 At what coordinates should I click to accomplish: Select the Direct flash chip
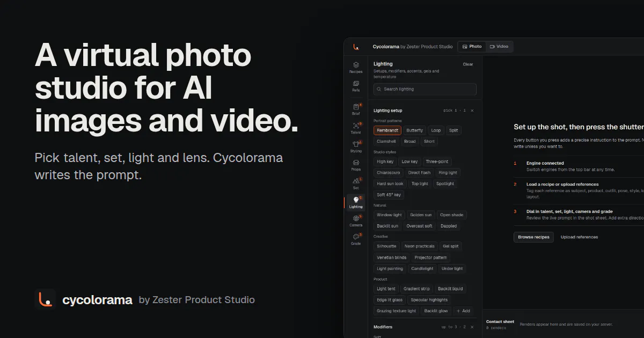pos(420,173)
